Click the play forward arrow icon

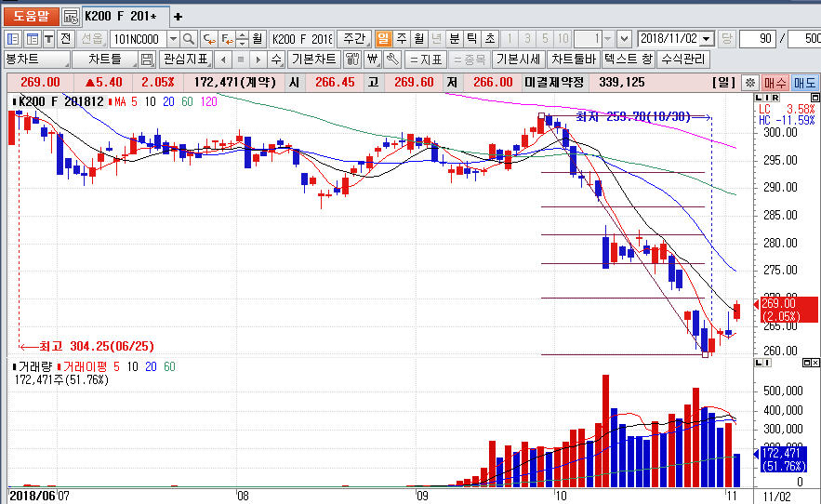tap(258, 60)
